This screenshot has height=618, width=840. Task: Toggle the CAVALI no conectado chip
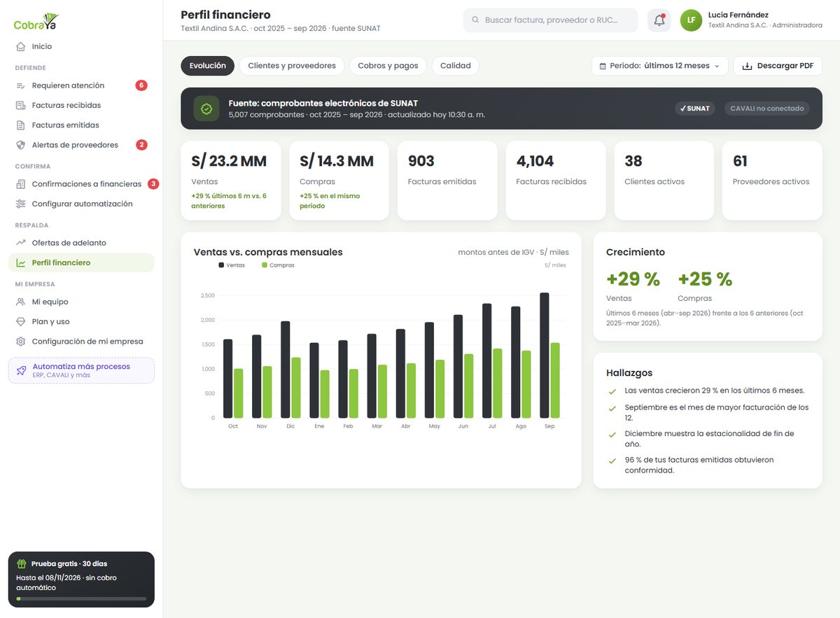766,108
